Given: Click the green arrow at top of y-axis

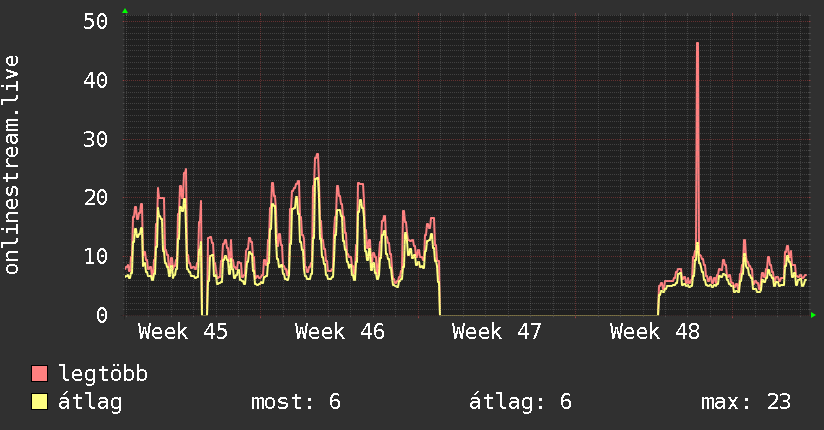Looking at the screenshot, I should click(x=125, y=11).
